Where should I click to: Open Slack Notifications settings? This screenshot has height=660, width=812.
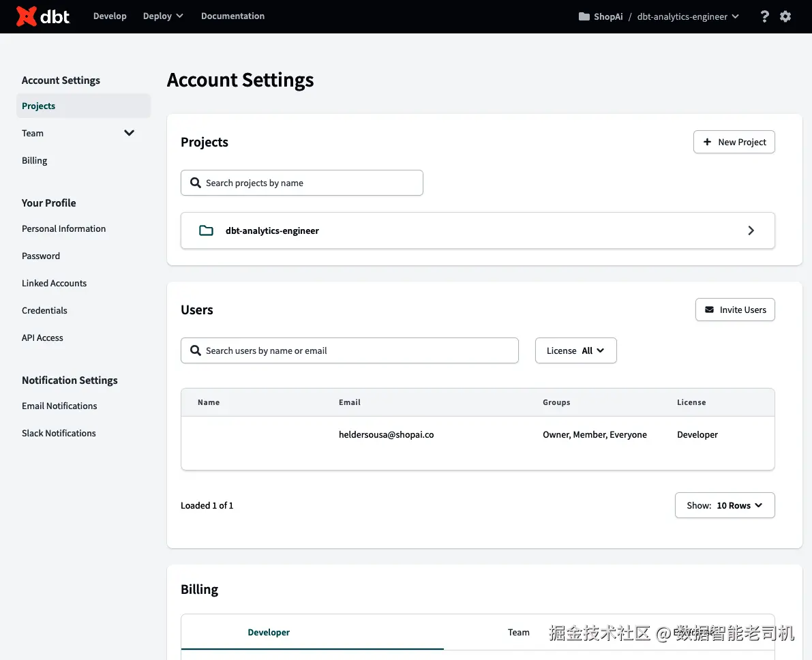(59, 433)
